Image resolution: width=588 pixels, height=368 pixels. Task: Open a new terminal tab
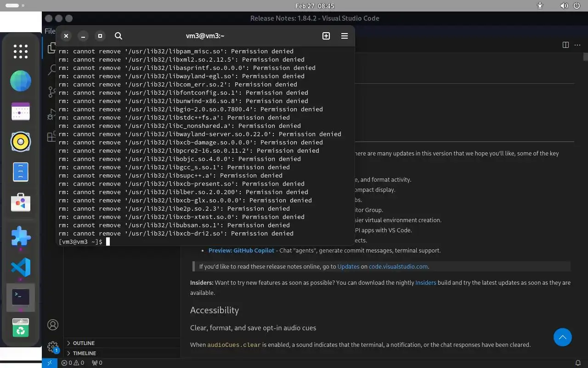(x=326, y=36)
